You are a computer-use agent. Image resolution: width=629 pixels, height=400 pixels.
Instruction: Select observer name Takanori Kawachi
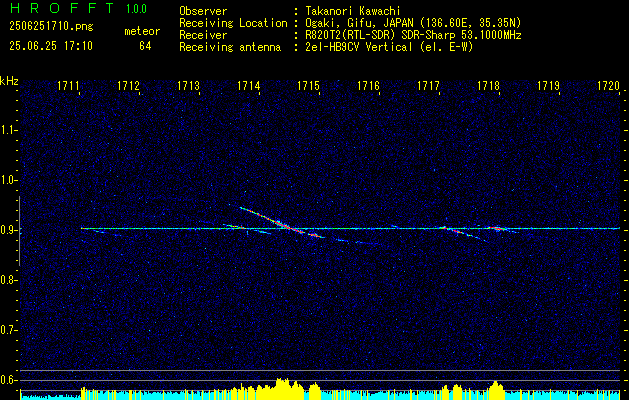point(353,11)
